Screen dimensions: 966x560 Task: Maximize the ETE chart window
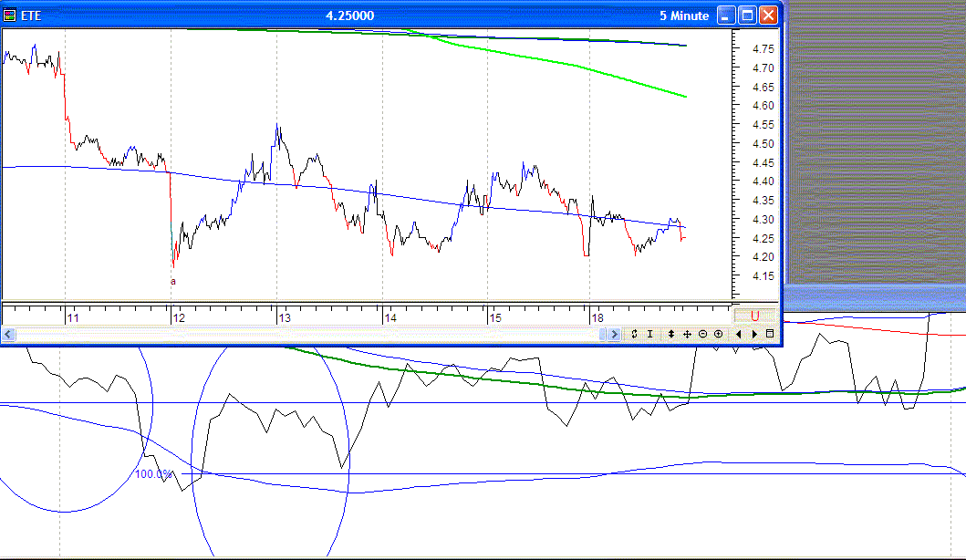(x=747, y=16)
